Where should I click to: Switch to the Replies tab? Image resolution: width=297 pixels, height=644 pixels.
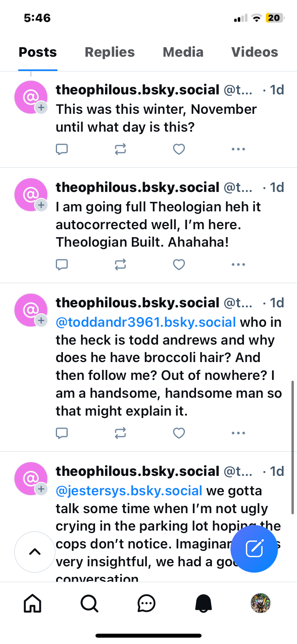110,52
